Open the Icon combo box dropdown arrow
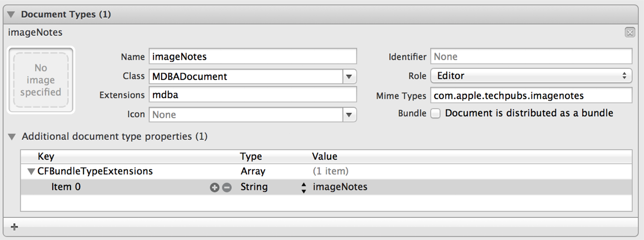 click(349, 115)
